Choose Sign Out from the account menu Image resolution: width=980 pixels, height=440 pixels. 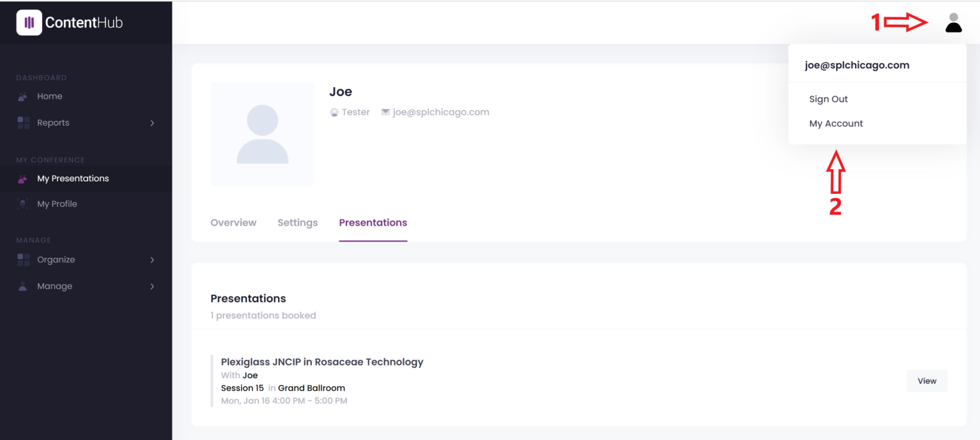pyautogui.click(x=828, y=99)
